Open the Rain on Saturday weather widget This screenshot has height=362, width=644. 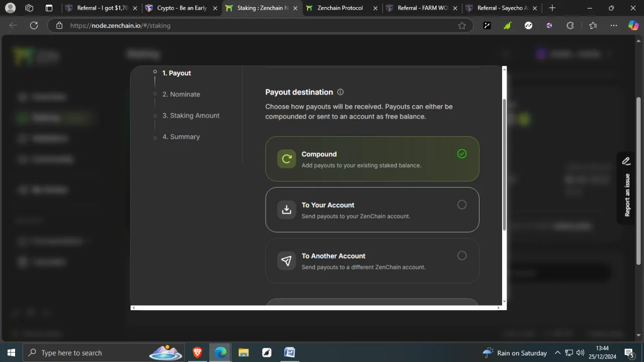coord(515,352)
